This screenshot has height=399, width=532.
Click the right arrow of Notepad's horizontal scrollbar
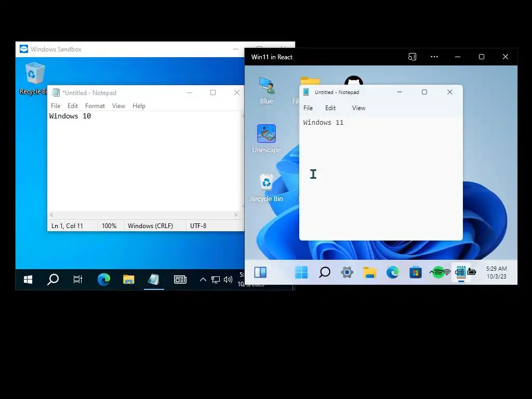pos(235,215)
